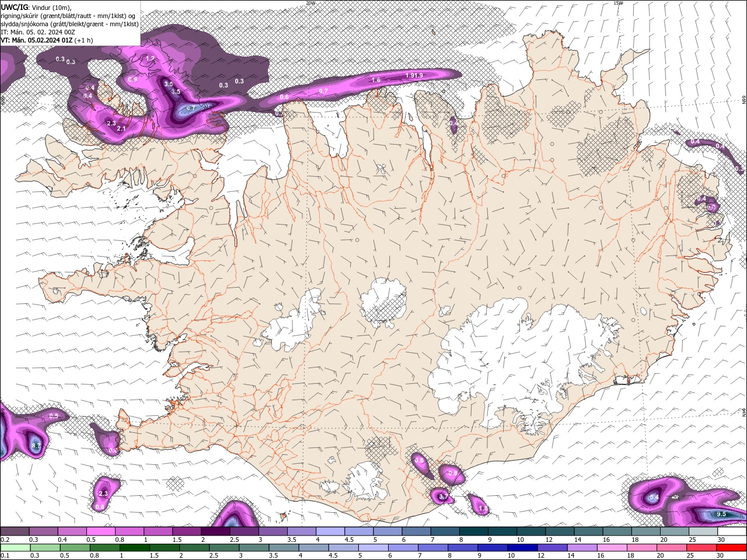The image size is (747, 560).
Task: Click the 0.9 precipitation value label
Action: point(132,79)
